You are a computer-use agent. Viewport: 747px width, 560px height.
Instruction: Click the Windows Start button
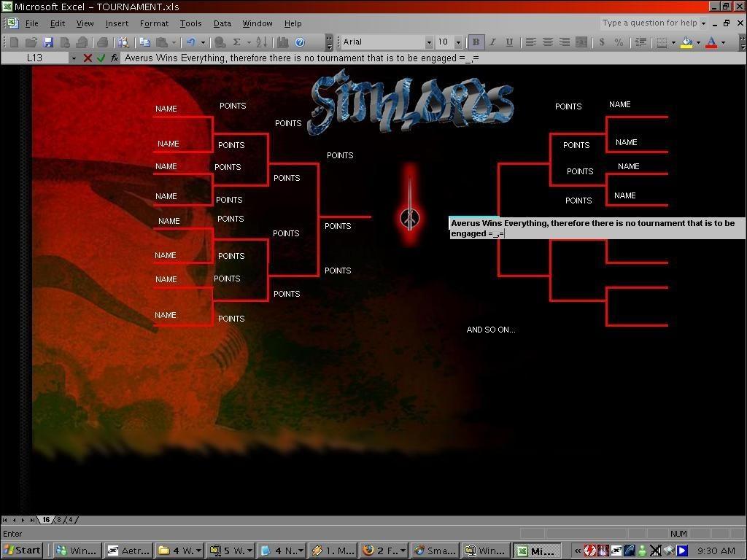(23, 551)
